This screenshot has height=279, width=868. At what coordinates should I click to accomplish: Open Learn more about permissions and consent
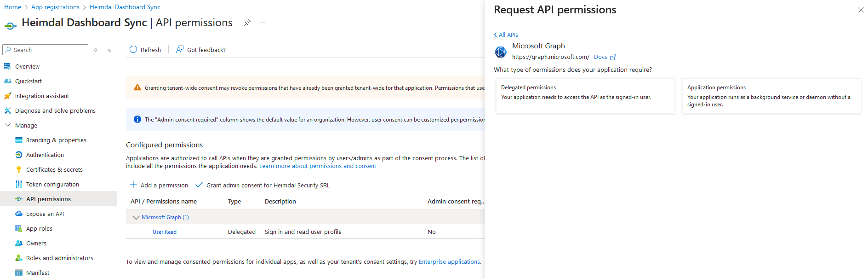(318, 166)
